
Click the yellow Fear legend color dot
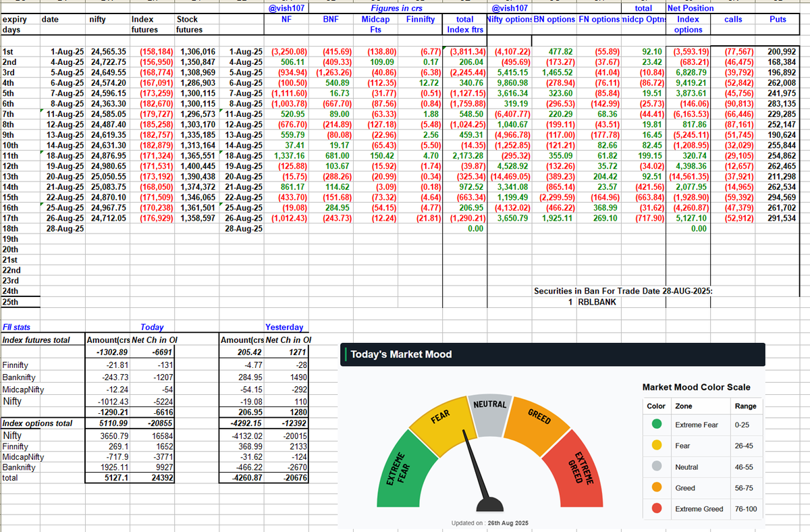(657, 446)
